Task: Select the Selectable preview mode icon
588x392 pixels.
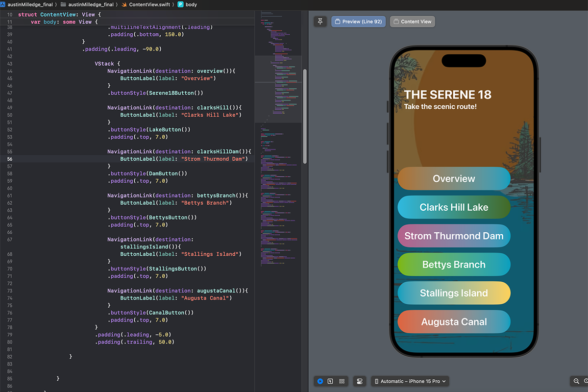Action: (x=330, y=381)
